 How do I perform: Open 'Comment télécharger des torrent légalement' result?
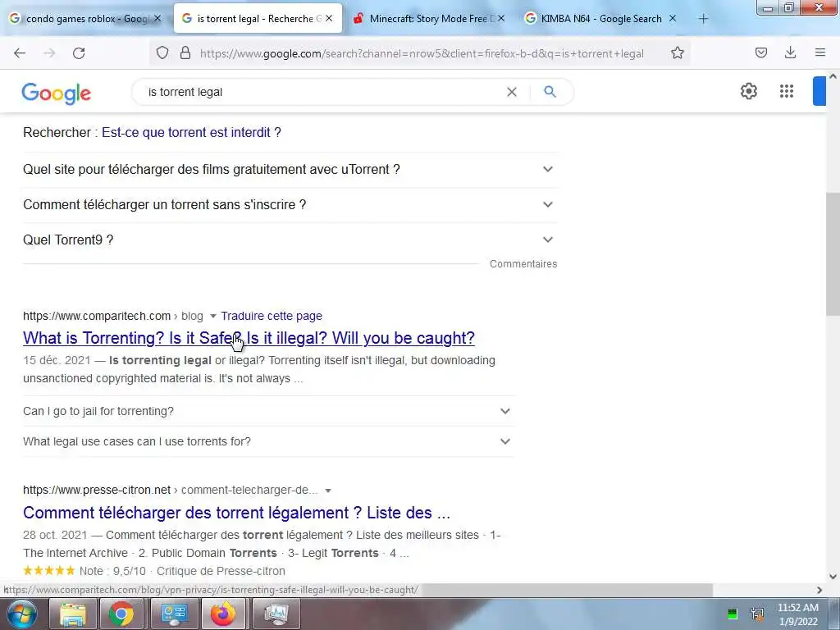tap(236, 513)
